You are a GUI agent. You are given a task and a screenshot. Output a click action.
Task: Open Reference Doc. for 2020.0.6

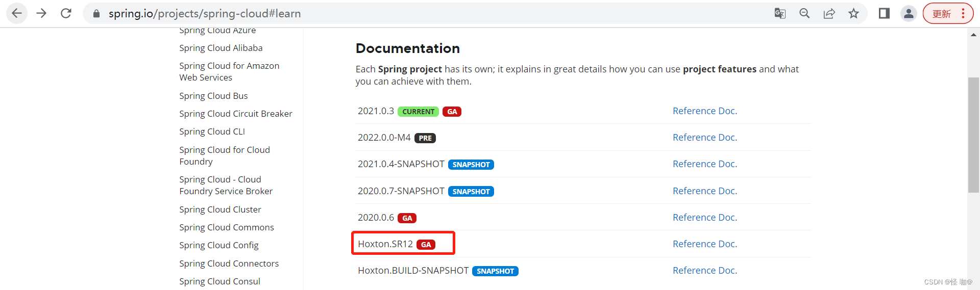point(705,218)
